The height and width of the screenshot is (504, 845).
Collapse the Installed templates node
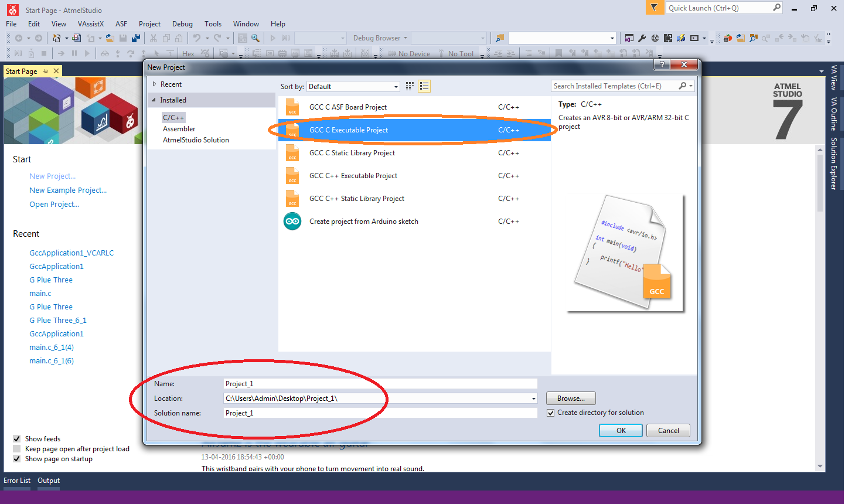tap(154, 100)
